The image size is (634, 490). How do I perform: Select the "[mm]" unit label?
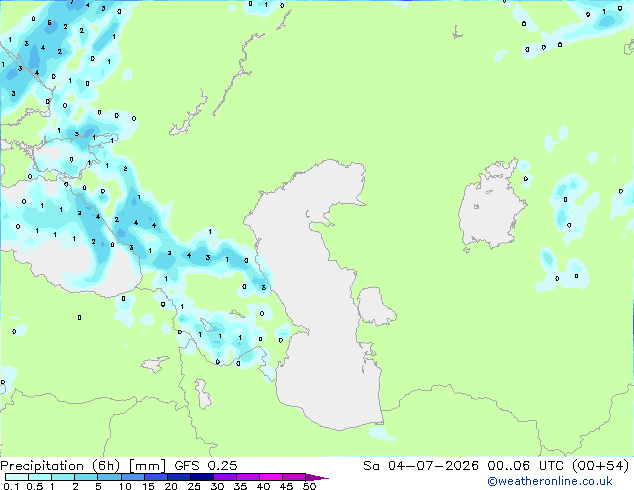(147, 466)
